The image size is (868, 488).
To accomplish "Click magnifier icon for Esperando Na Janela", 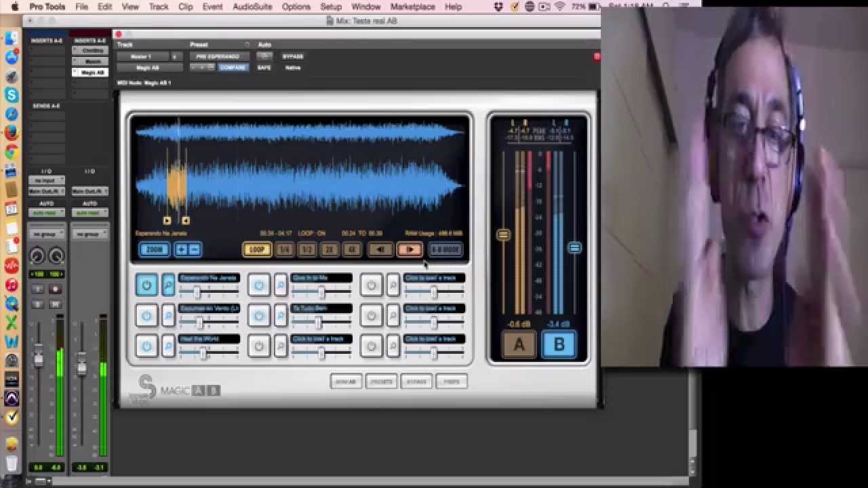I will (x=168, y=285).
